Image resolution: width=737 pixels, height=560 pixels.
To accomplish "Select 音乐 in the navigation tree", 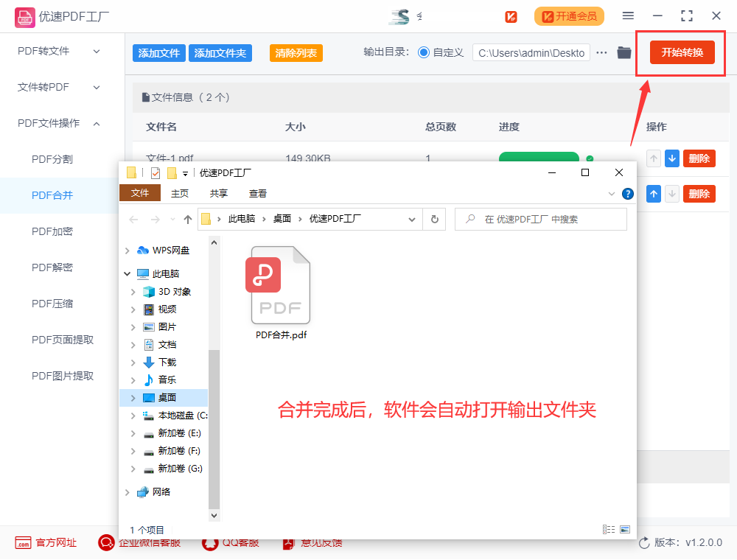I will [167, 379].
